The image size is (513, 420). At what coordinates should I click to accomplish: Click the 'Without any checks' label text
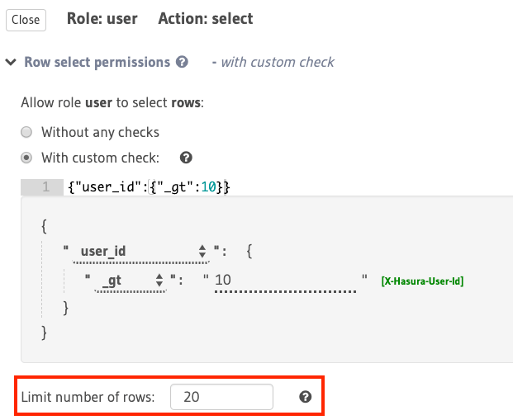tap(100, 132)
